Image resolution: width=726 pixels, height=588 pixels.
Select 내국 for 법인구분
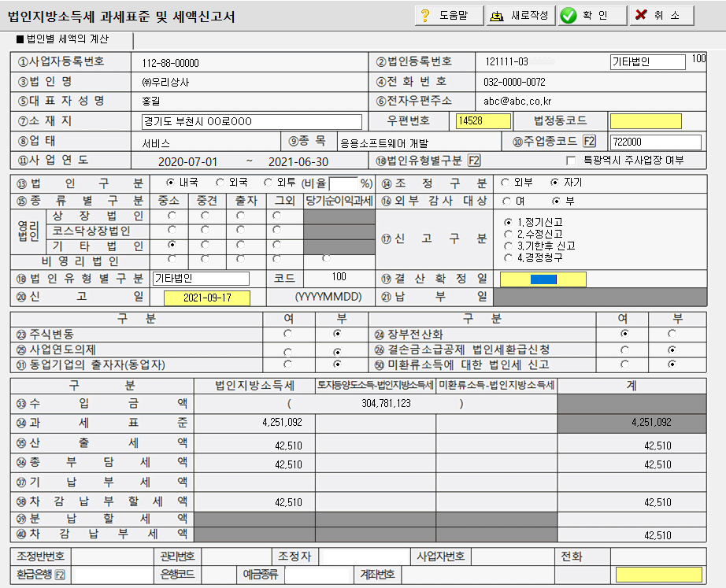170,183
